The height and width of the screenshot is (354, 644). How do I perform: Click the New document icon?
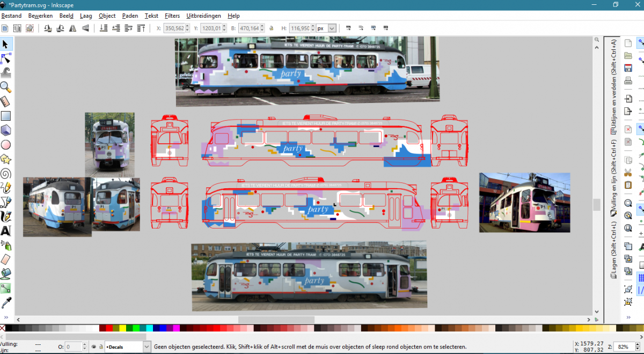(628, 43)
